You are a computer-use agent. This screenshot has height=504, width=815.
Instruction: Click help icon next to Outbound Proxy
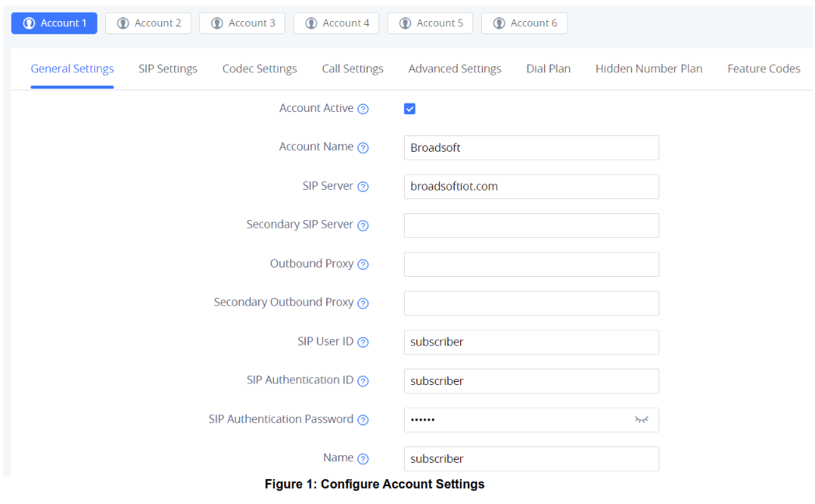coord(363,264)
